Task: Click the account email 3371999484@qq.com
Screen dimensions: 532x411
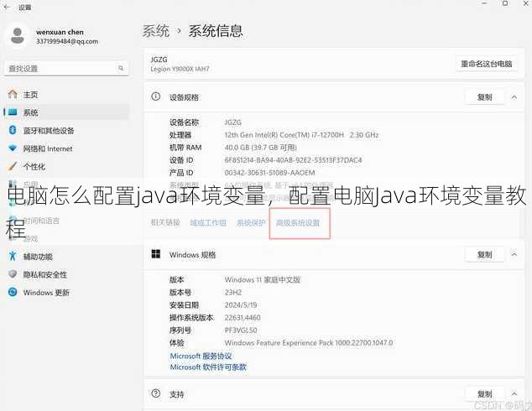Action: pos(67,41)
